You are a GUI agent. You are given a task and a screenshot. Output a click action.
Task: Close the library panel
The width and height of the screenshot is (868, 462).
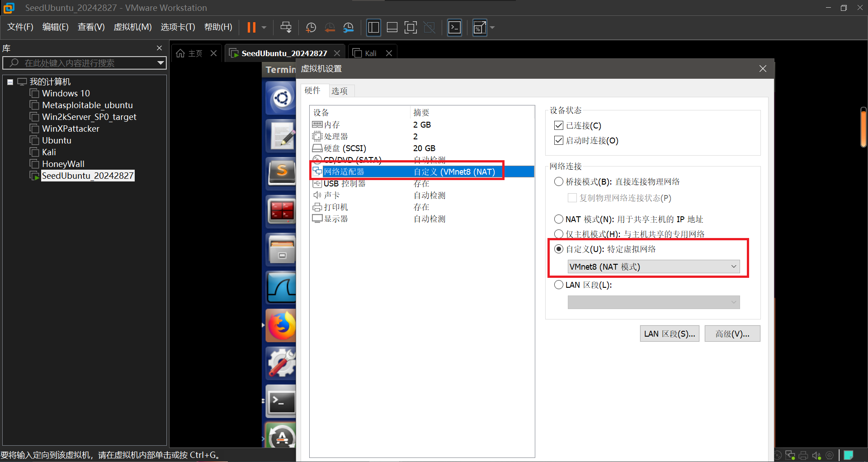(159, 48)
